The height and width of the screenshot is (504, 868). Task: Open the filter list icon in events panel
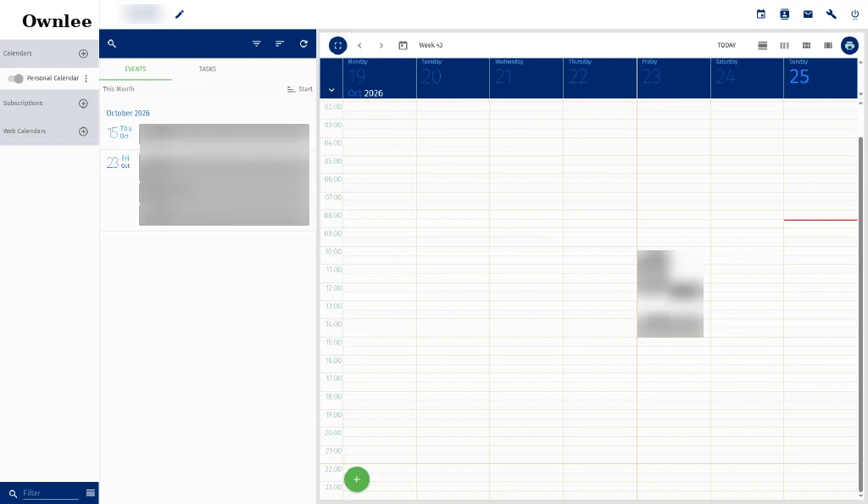(256, 44)
